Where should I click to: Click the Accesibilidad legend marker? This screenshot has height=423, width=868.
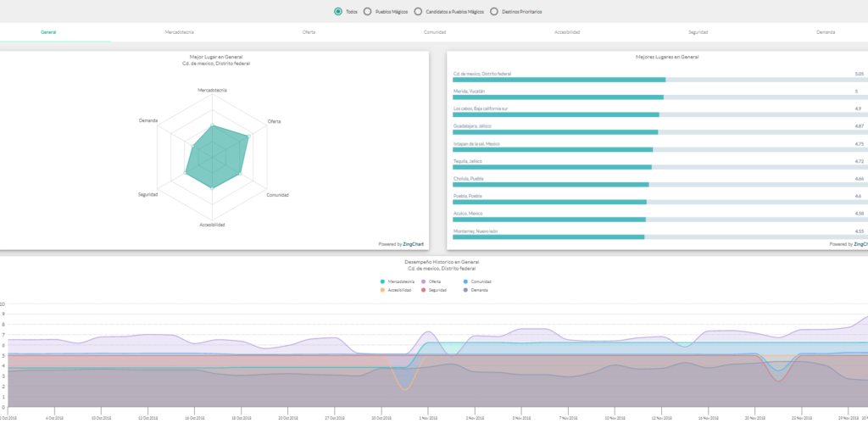coord(383,290)
